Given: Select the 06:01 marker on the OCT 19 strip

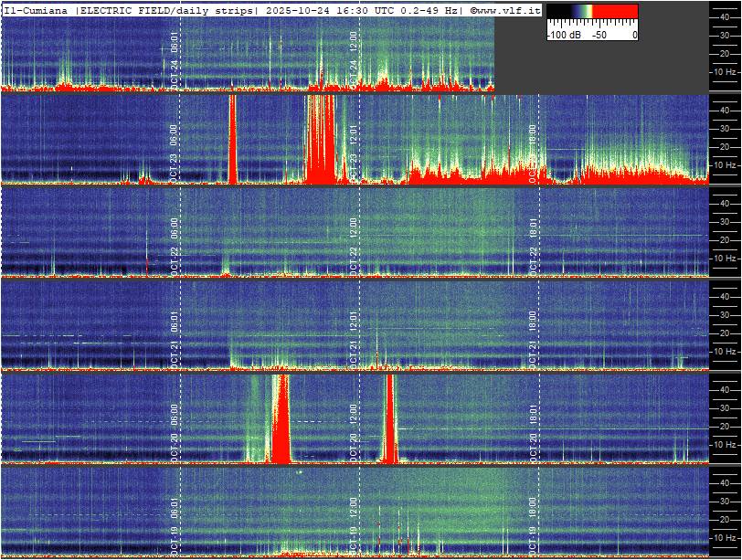Looking at the screenshot, I should [175, 508].
